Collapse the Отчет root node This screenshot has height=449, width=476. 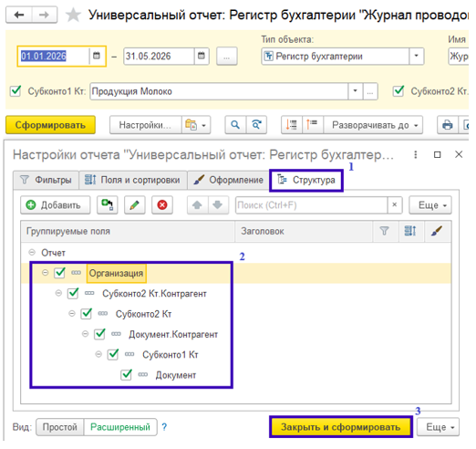[32, 252]
